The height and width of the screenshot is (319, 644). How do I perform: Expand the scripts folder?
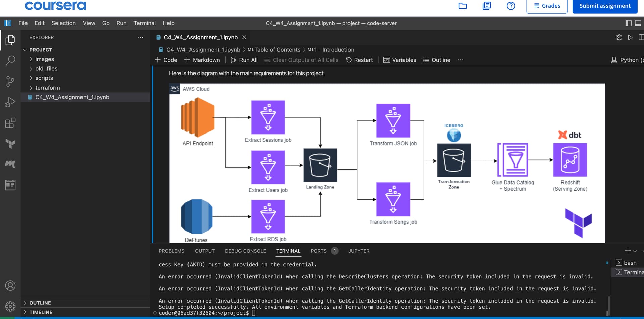coord(86,78)
